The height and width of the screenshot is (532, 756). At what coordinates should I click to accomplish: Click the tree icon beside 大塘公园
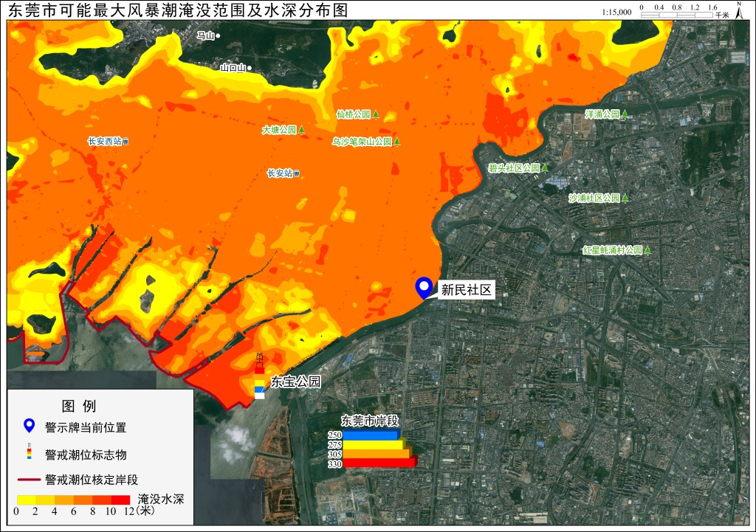point(301,130)
